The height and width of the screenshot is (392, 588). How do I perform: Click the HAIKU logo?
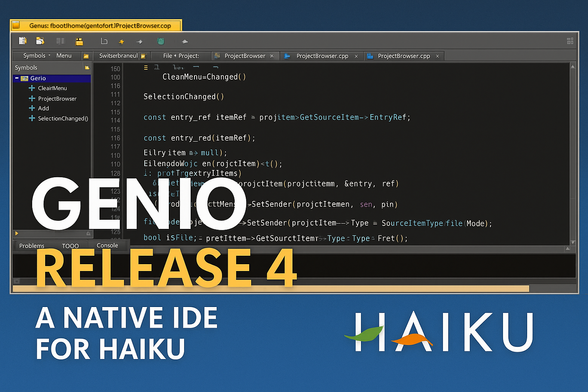(439, 332)
